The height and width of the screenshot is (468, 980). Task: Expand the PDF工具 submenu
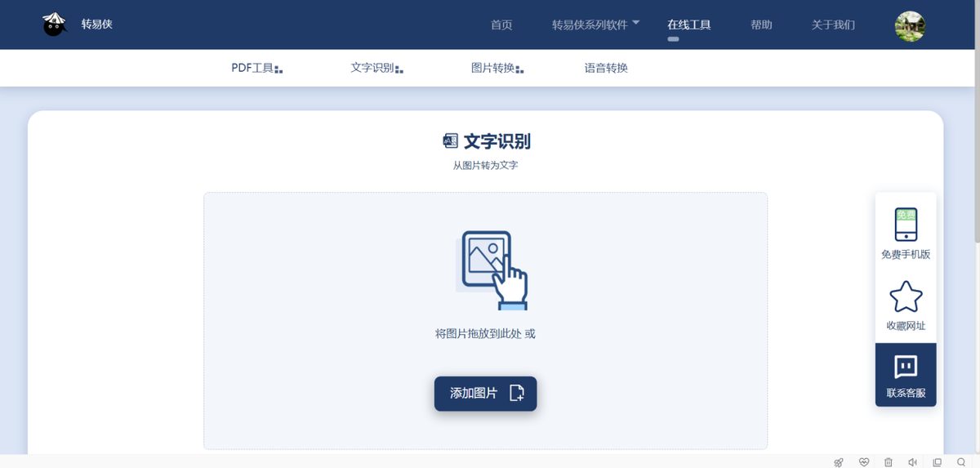(256, 69)
